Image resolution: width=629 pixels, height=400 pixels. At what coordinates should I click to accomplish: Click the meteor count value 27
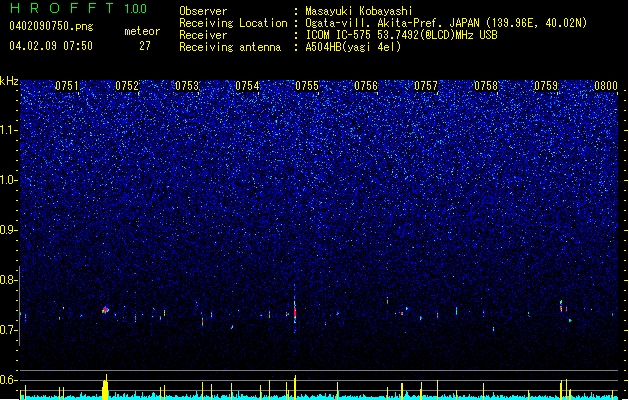tap(145, 46)
